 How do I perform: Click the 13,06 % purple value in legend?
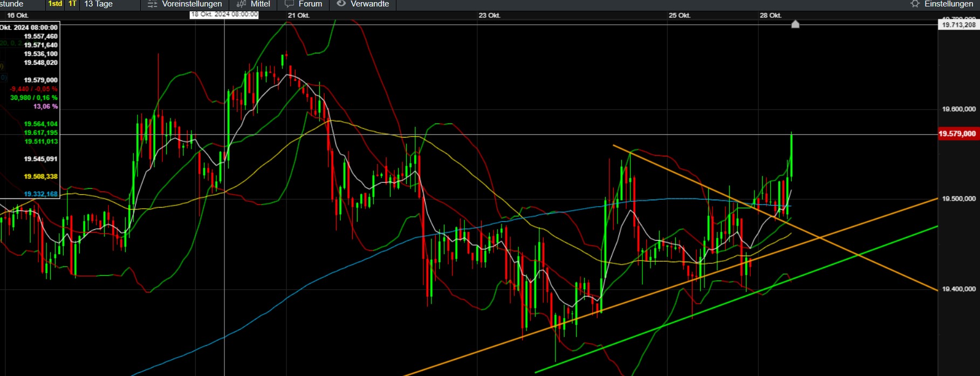pyautogui.click(x=45, y=106)
